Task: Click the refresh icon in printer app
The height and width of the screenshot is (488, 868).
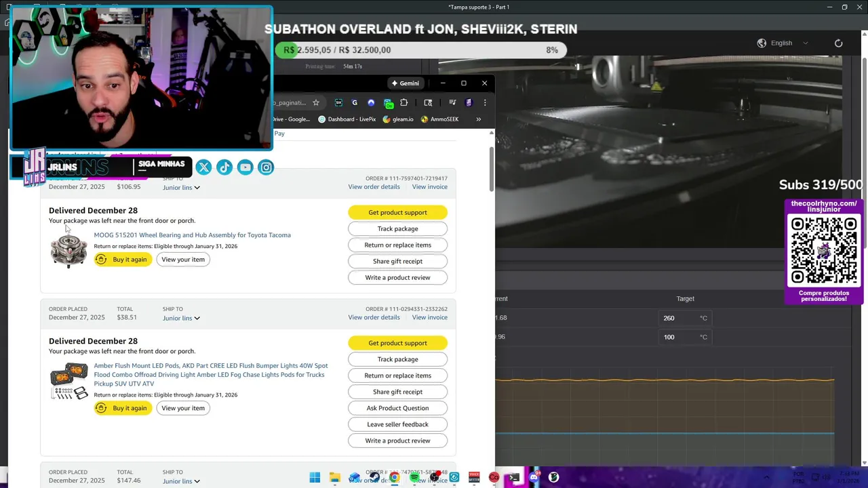Action: point(838,43)
